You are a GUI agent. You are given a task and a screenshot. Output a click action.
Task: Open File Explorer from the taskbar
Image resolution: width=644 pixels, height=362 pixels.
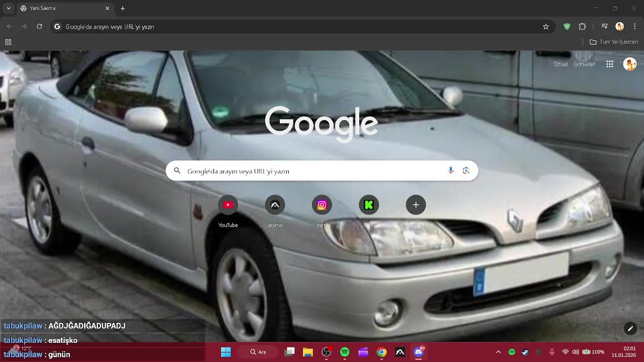pyautogui.click(x=308, y=352)
